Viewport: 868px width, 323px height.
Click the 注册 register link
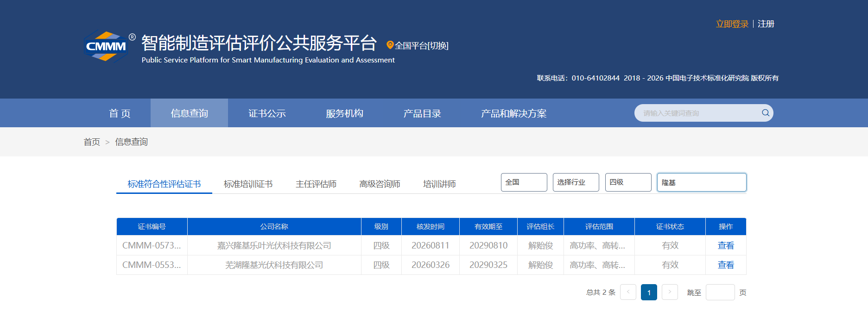[x=766, y=24]
